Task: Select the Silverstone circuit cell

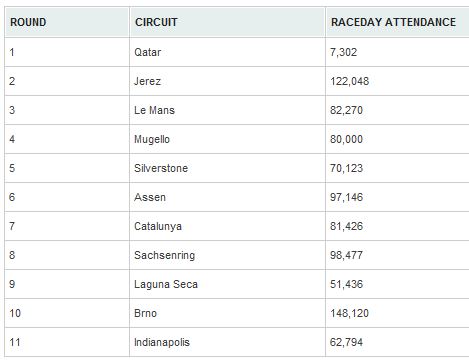Action: (227, 168)
